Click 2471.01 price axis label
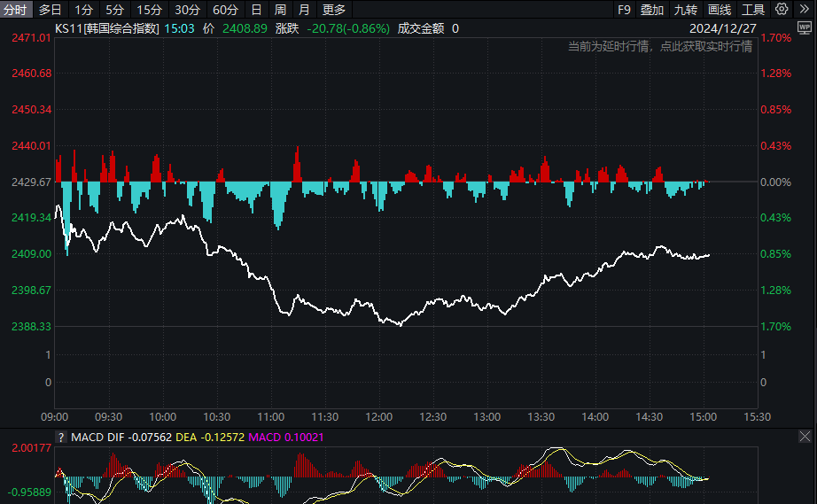Screen dimensions: 817x504 click(x=31, y=37)
